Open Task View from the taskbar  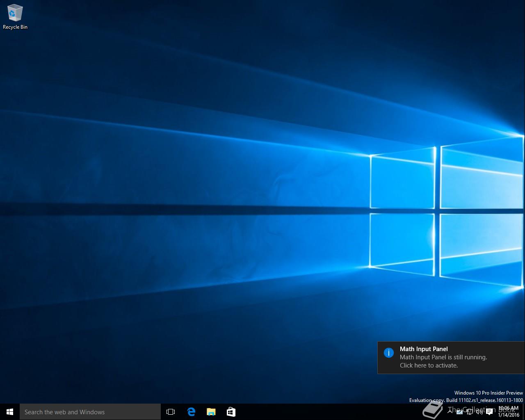[x=171, y=412]
